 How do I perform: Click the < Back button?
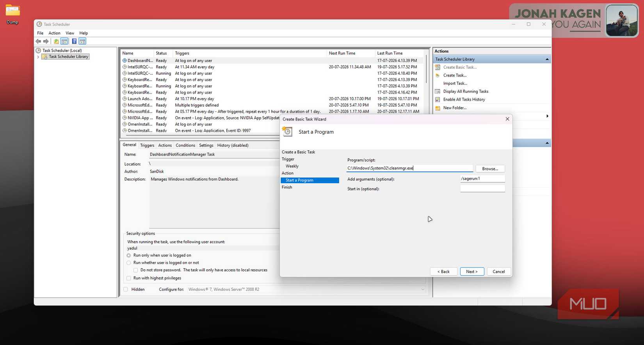point(443,272)
